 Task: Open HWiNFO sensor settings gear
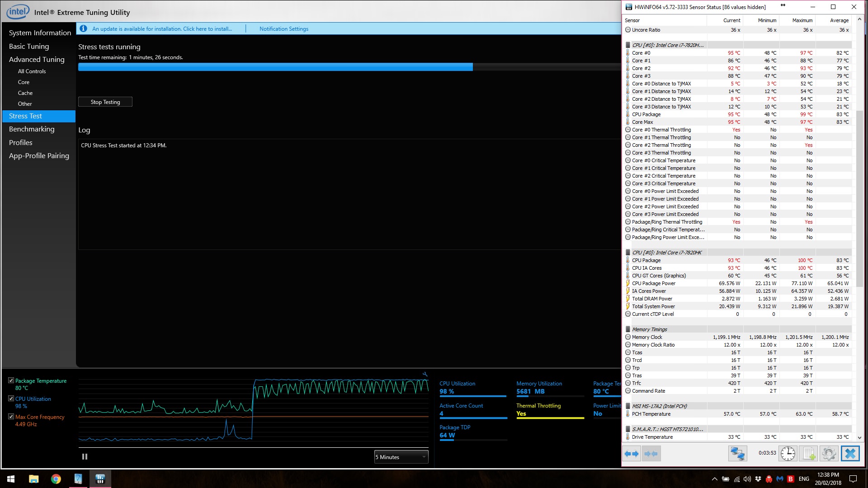coord(829,454)
